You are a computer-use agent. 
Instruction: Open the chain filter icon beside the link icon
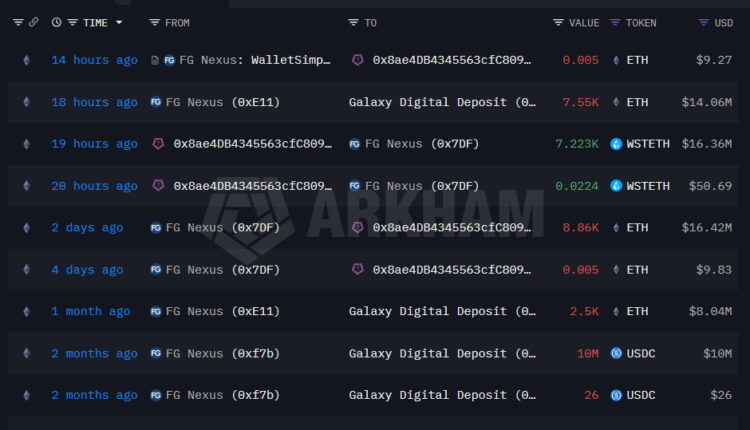click(x=18, y=22)
